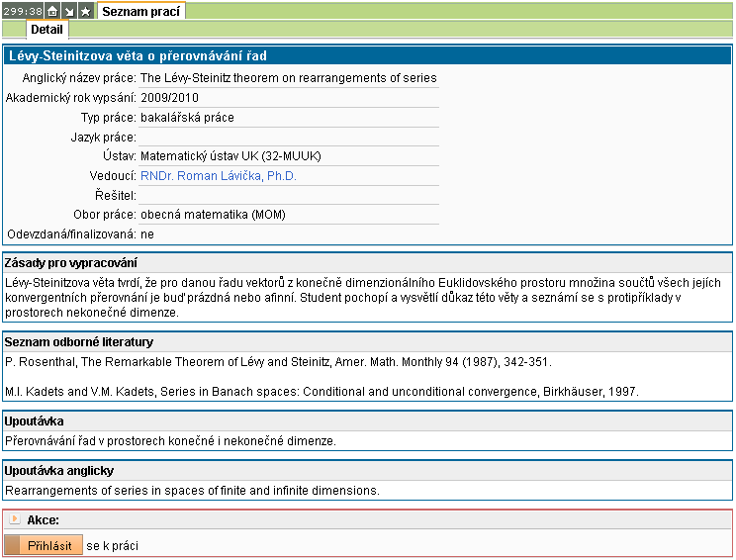Click the Zásady pro vypracování section header
This screenshot has height=560, width=736.
coord(70,263)
